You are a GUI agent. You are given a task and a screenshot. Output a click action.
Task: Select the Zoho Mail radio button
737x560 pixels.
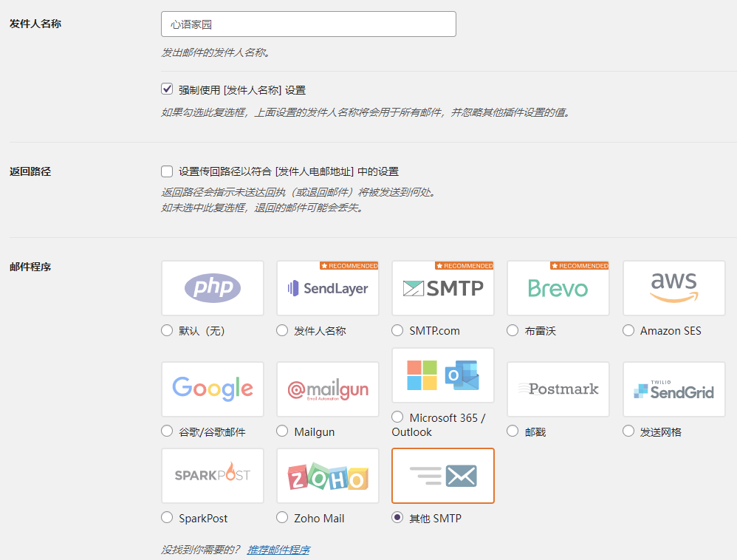click(x=282, y=518)
